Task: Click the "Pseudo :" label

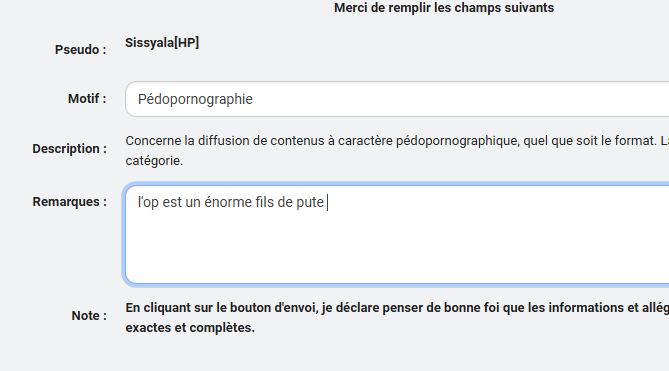Action: click(x=80, y=49)
